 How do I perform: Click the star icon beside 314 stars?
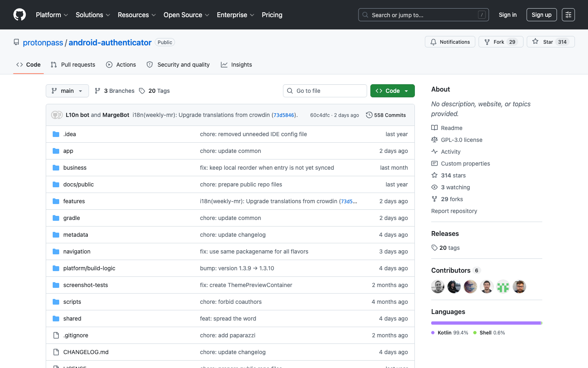[x=434, y=175]
